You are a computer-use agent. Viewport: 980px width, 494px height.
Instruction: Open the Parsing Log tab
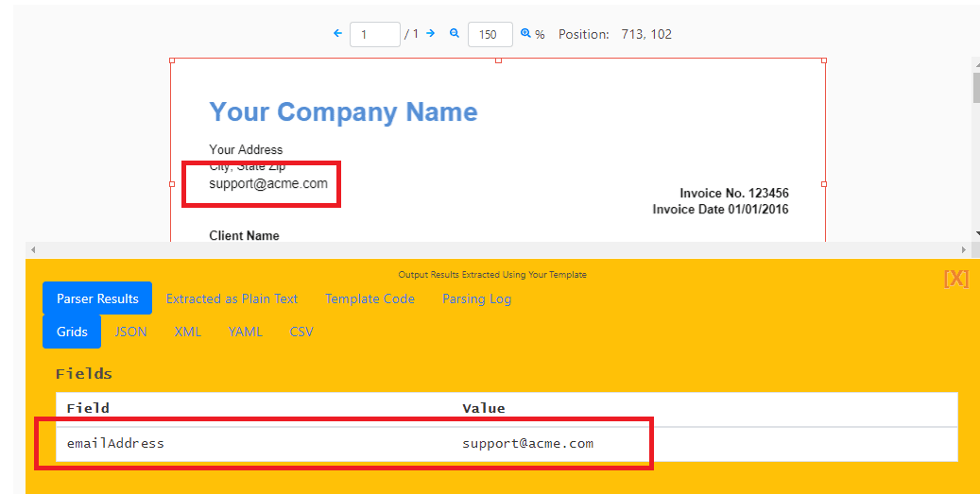[476, 298]
